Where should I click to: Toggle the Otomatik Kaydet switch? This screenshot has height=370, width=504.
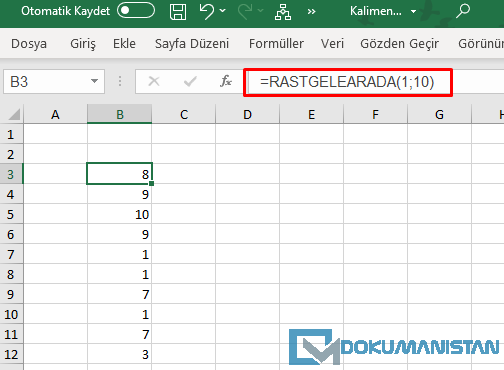136,10
